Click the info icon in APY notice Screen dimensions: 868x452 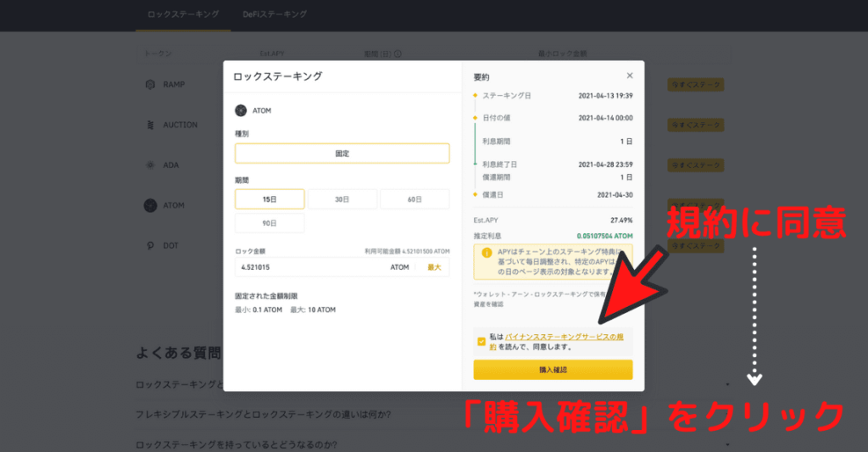[x=487, y=253]
